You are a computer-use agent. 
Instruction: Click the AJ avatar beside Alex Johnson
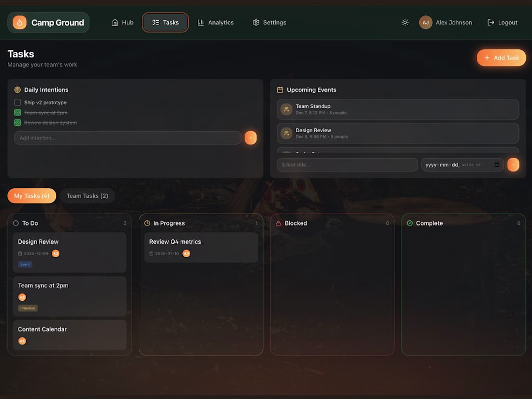426,22
